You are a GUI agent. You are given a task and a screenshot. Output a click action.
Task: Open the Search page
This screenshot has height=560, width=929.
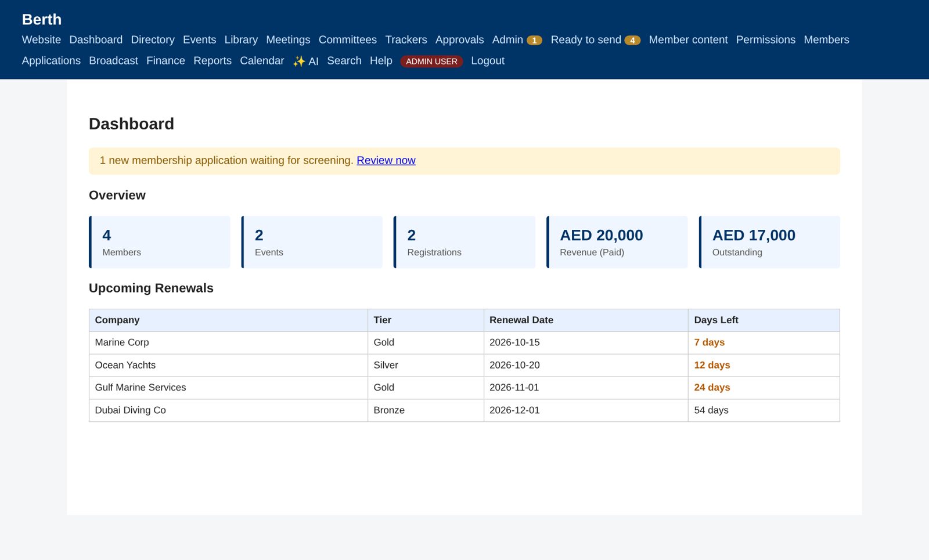click(x=344, y=60)
